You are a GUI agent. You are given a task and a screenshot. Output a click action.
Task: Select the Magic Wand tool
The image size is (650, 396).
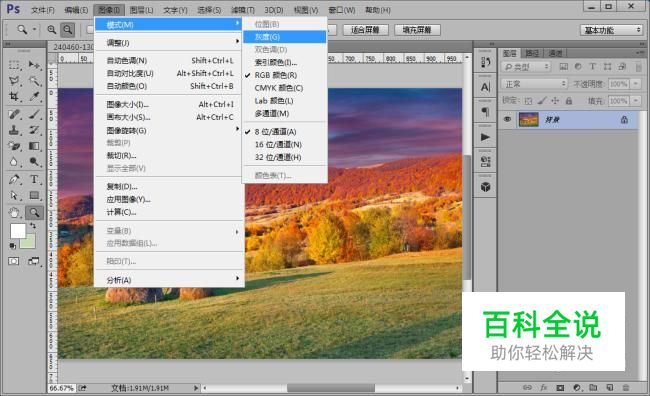(x=34, y=80)
